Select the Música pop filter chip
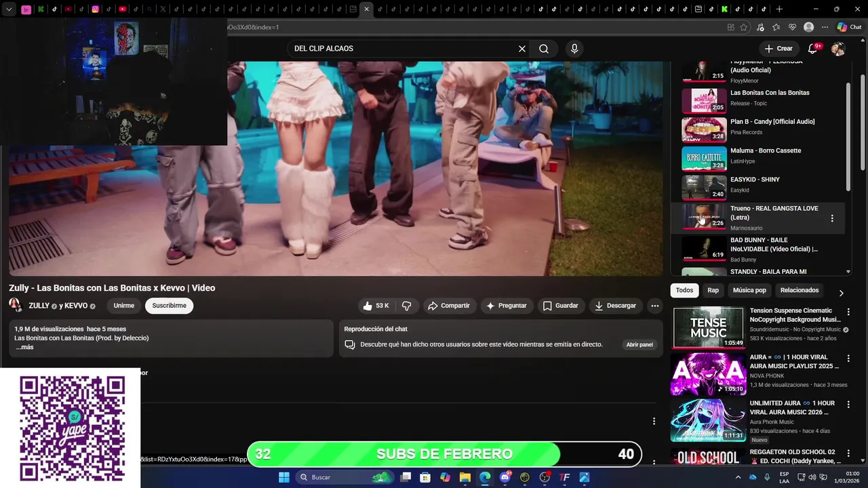This screenshot has width=868, height=488. coord(749,290)
